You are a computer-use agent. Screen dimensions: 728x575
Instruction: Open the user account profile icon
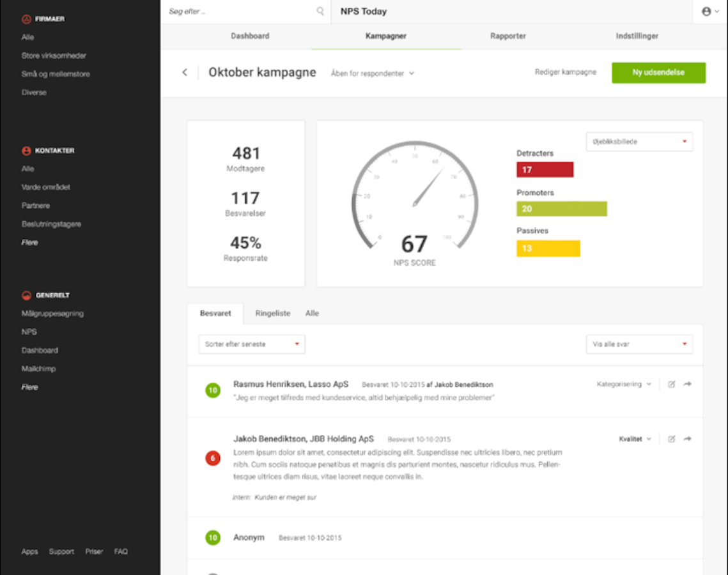click(706, 11)
